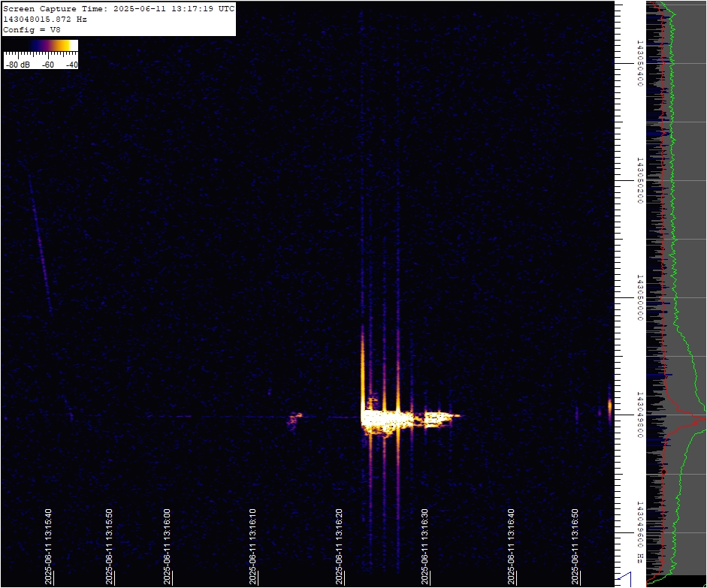Click the 143050400 frequency axis label
Image resolution: width=707 pixels, height=588 pixels.
pos(639,63)
